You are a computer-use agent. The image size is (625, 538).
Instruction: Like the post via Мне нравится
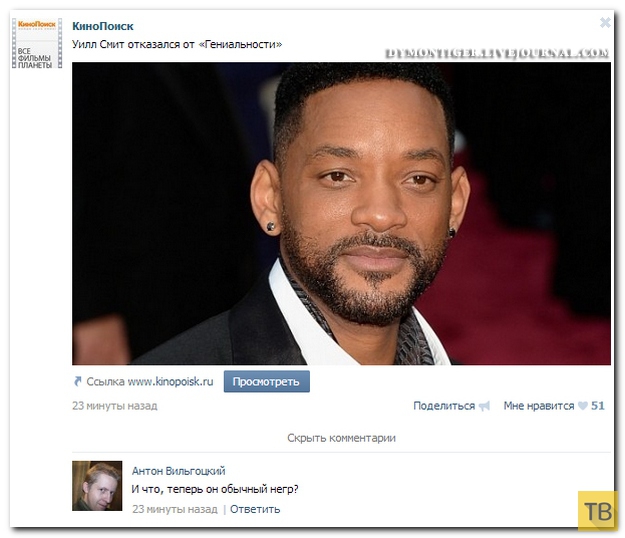539,406
